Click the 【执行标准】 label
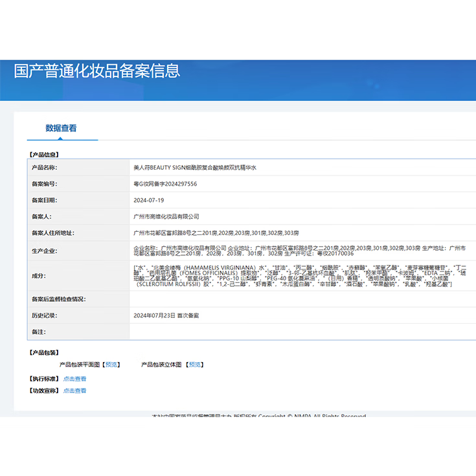Image resolution: width=476 pixels, height=476 pixels. [x=44, y=379]
